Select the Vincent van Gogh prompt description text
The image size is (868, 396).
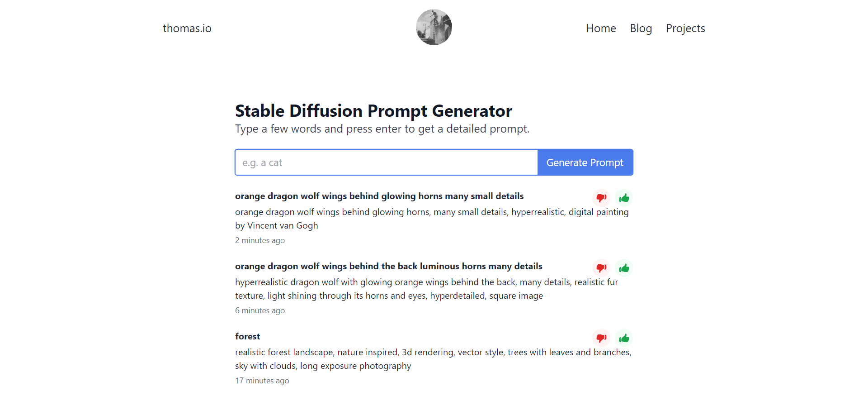(x=432, y=218)
